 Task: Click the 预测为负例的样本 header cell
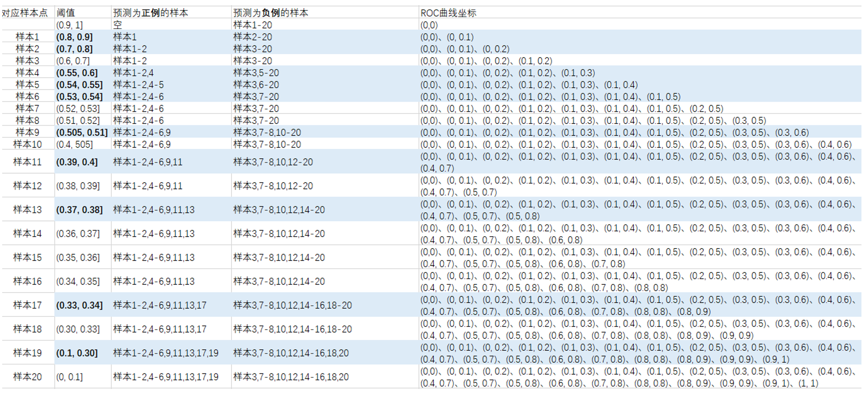(271, 13)
